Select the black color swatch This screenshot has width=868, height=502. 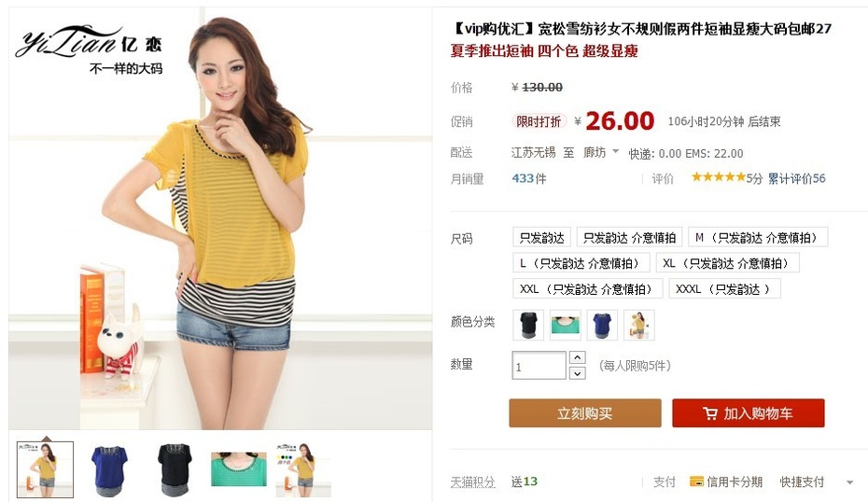(528, 325)
